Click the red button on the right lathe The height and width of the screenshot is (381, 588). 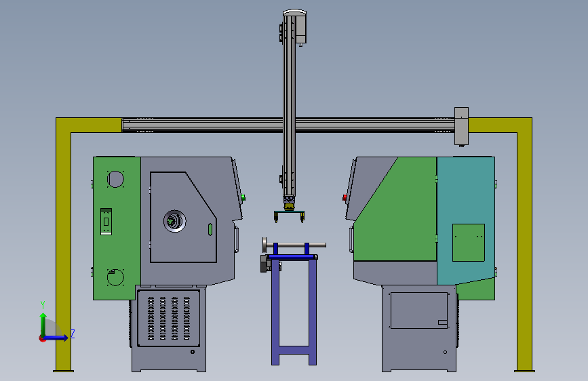tap(345, 198)
